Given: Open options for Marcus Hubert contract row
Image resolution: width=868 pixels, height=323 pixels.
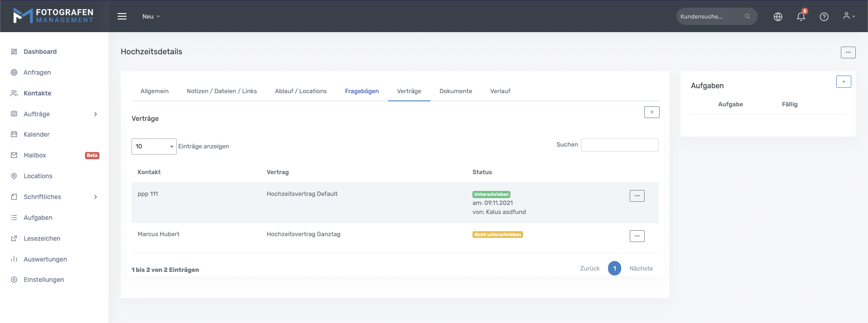Looking at the screenshot, I should (x=637, y=236).
